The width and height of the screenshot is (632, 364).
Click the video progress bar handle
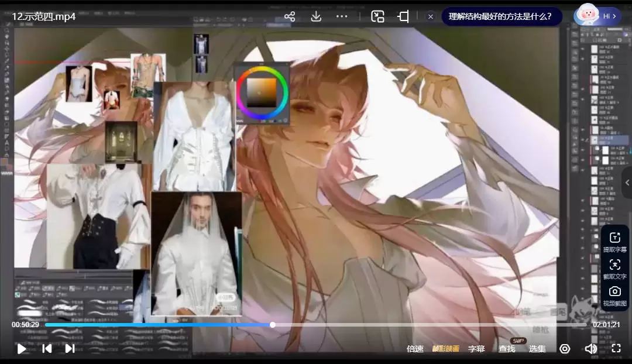point(273,325)
